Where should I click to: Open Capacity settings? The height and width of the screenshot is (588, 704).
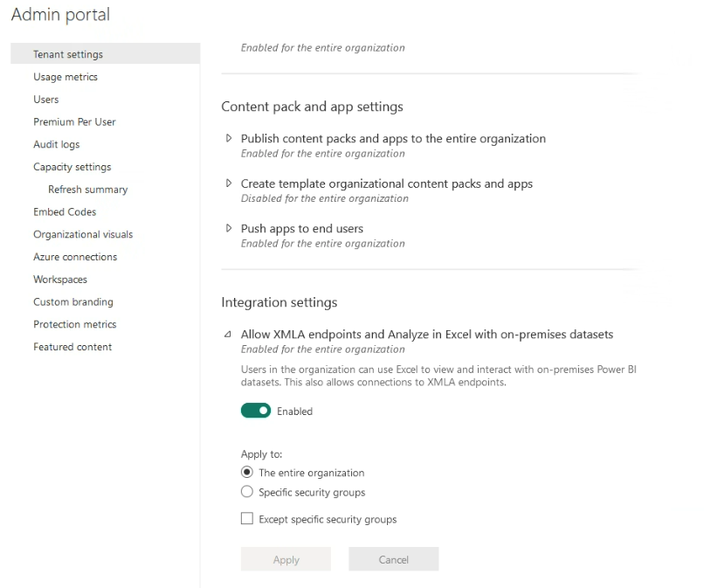point(72,167)
